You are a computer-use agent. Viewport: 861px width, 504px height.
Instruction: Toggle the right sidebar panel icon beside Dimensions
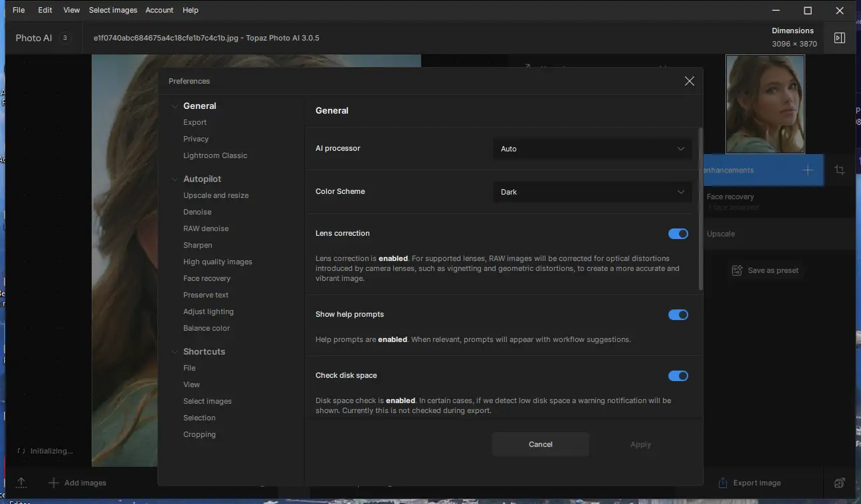point(840,38)
